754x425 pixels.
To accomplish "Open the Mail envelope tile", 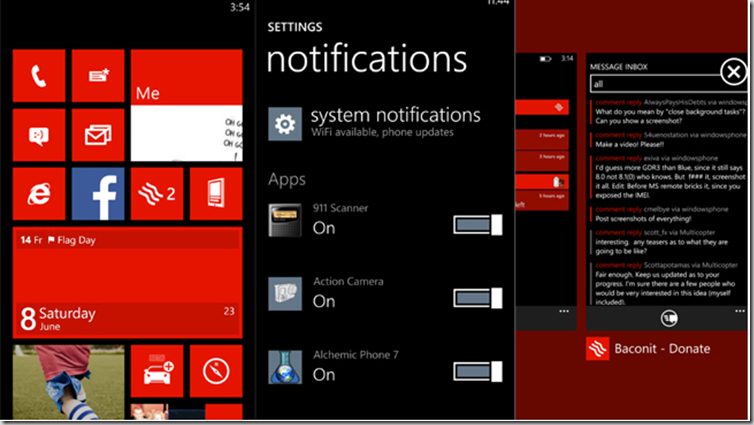I will coord(98,135).
